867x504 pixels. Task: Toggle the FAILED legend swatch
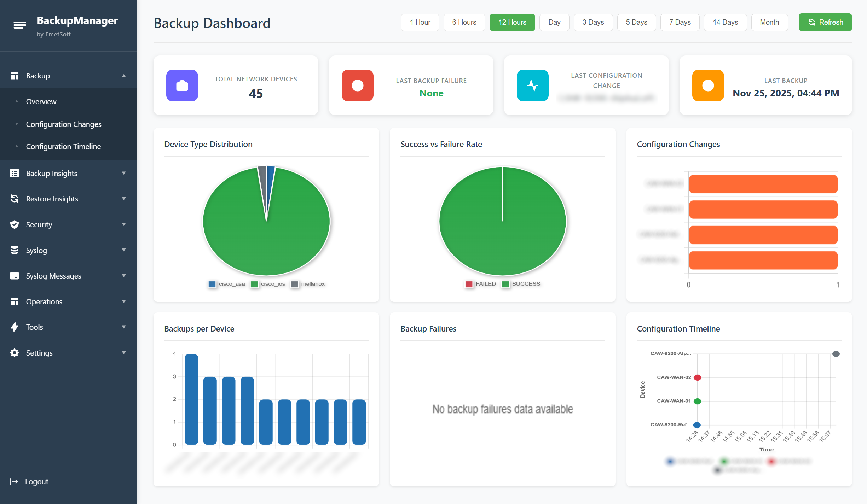click(469, 284)
